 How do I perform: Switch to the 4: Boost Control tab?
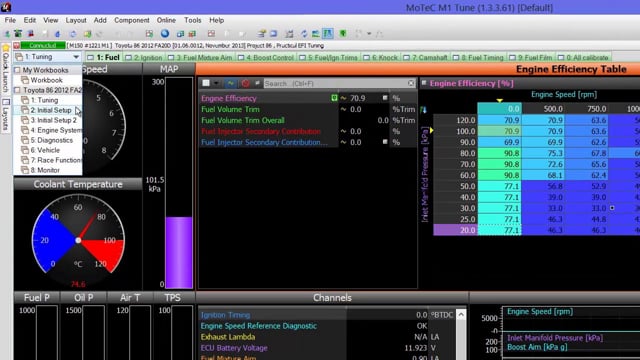point(266,58)
